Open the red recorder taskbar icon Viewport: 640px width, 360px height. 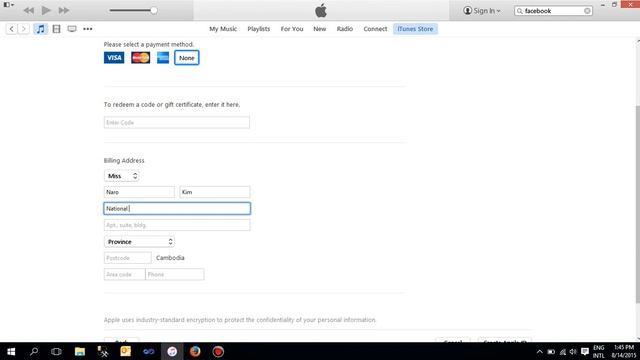pyautogui.click(x=218, y=351)
